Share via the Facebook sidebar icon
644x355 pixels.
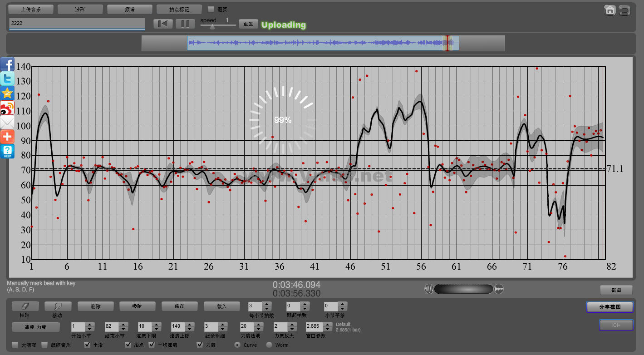[x=7, y=64]
